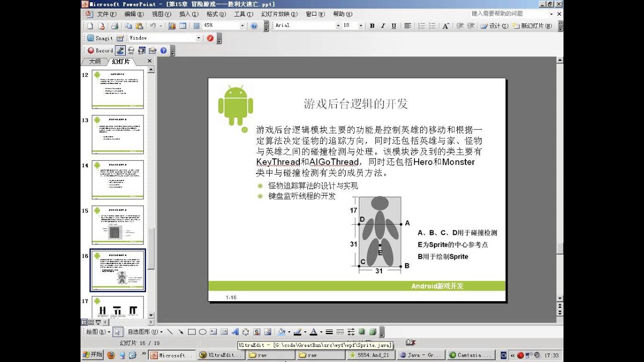The width and height of the screenshot is (644, 362).
Task: Open the 幻灯片放映 Slide Show menu
Action: pos(279,14)
